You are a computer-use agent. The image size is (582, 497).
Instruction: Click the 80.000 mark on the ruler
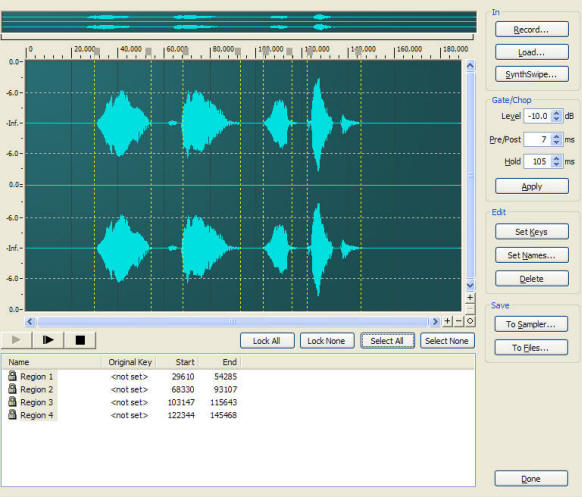[x=223, y=49]
